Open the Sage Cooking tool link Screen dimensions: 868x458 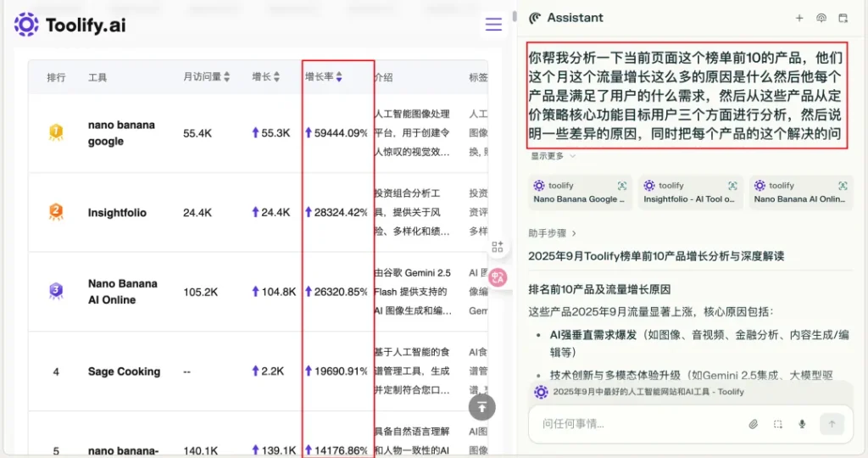click(124, 371)
